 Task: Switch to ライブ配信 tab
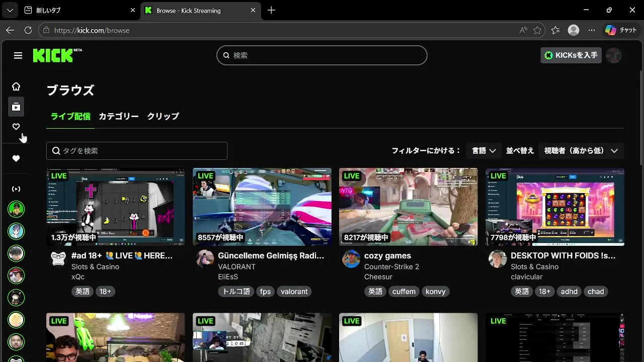(x=70, y=116)
